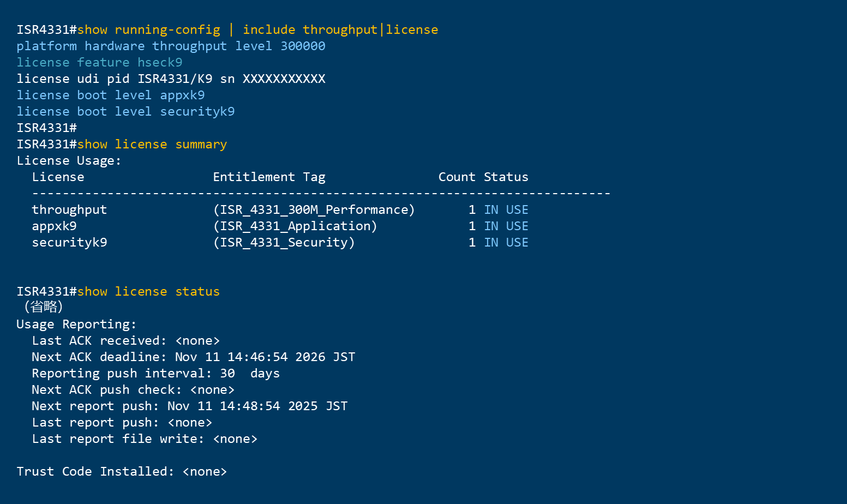Click the ISR_4331_Application entitlement tag
Viewport: 847px width, 504px height.
pos(295,226)
